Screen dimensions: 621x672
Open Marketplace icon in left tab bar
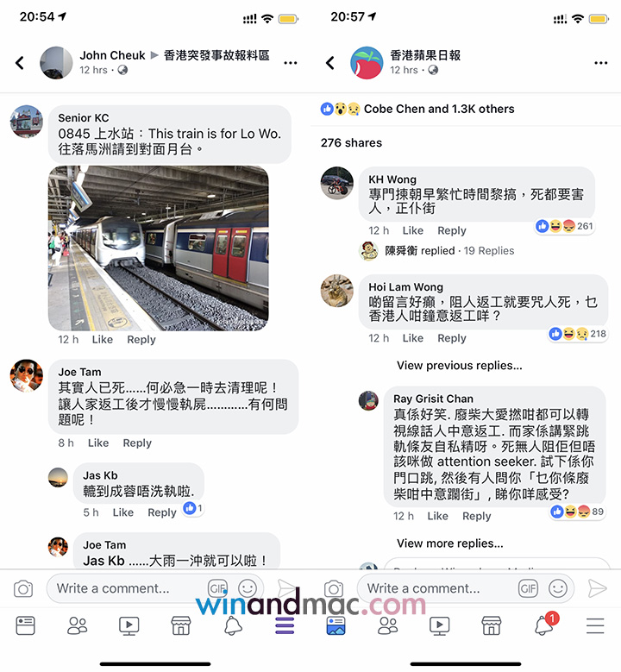point(181,625)
